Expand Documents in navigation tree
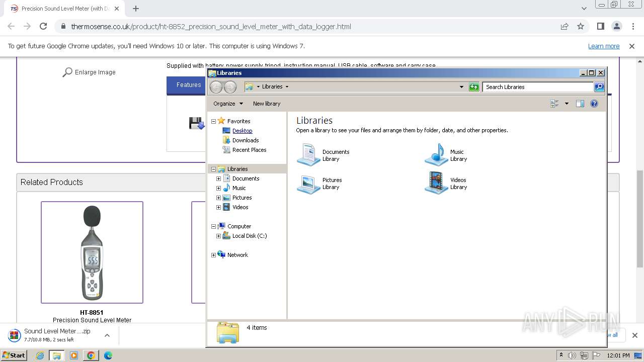The image size is (644, 362). [x=218, y=178]
